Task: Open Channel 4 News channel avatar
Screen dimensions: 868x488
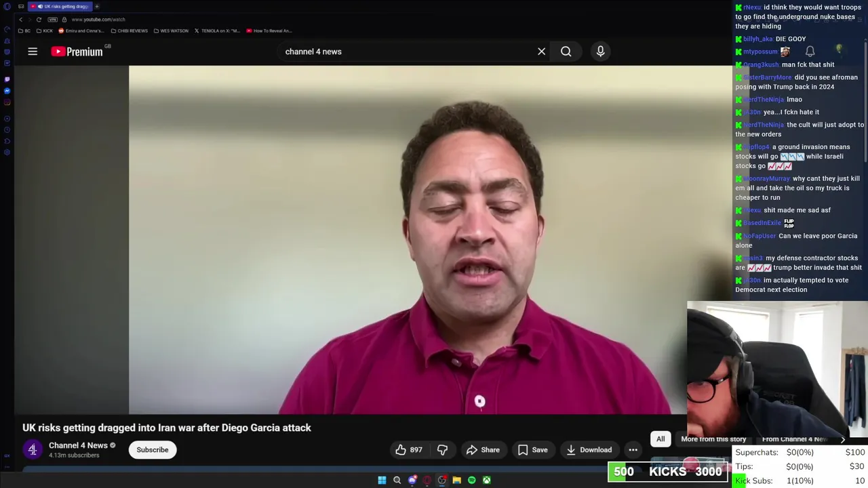Action: [33, 449]
